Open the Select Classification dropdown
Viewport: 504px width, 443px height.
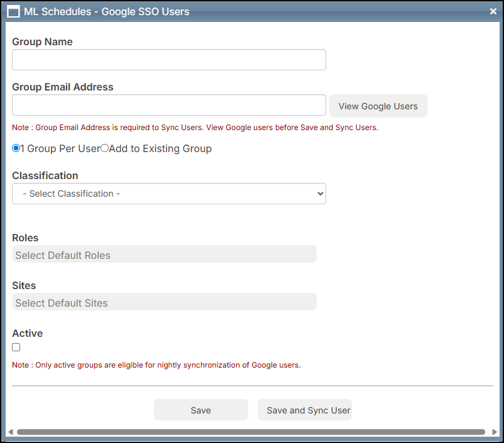point(169,194)
